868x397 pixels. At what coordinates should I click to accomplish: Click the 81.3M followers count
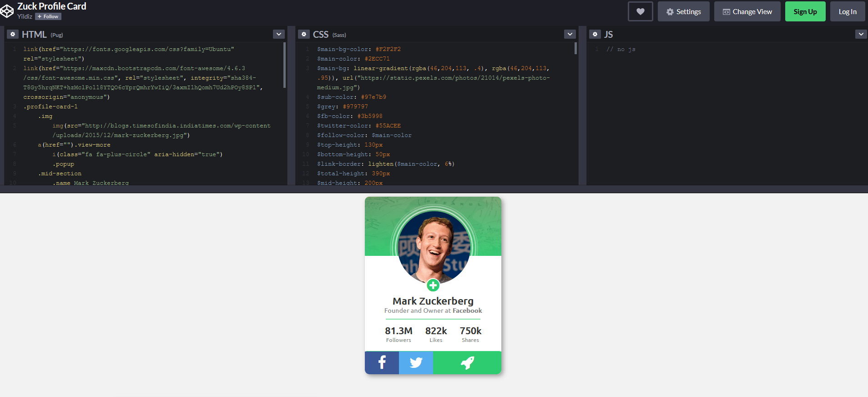tap(399, 331)
